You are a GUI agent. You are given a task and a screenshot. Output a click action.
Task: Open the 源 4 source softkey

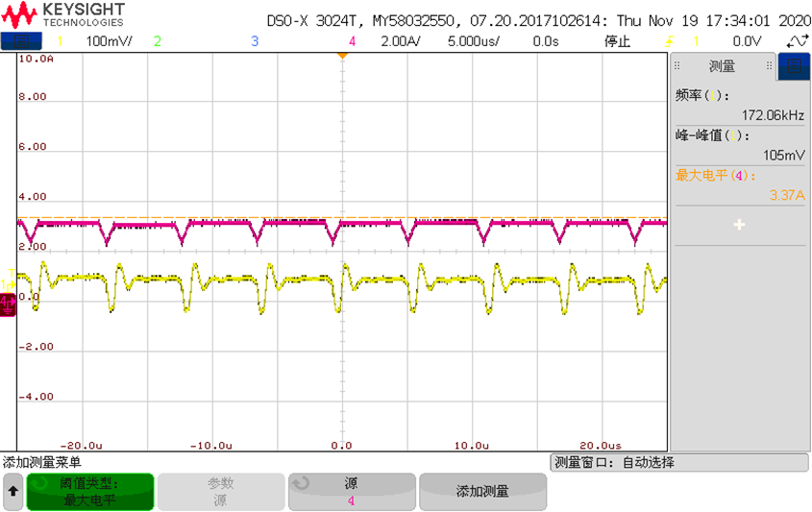(352, 491)
